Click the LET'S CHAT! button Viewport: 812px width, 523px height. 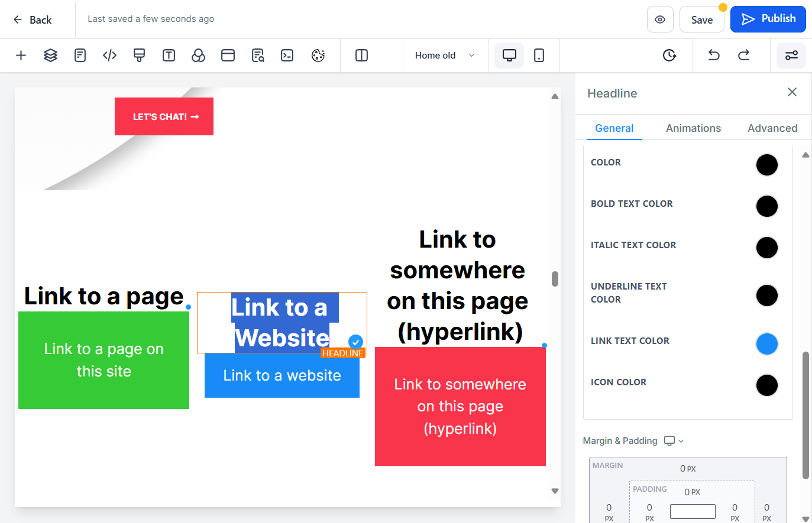click(x=164, y=116)
